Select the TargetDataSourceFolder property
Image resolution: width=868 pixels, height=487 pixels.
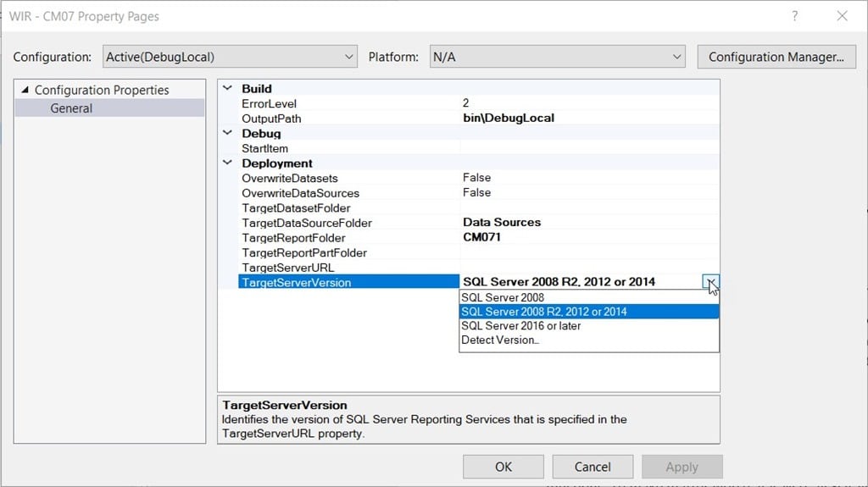point(307,223)
